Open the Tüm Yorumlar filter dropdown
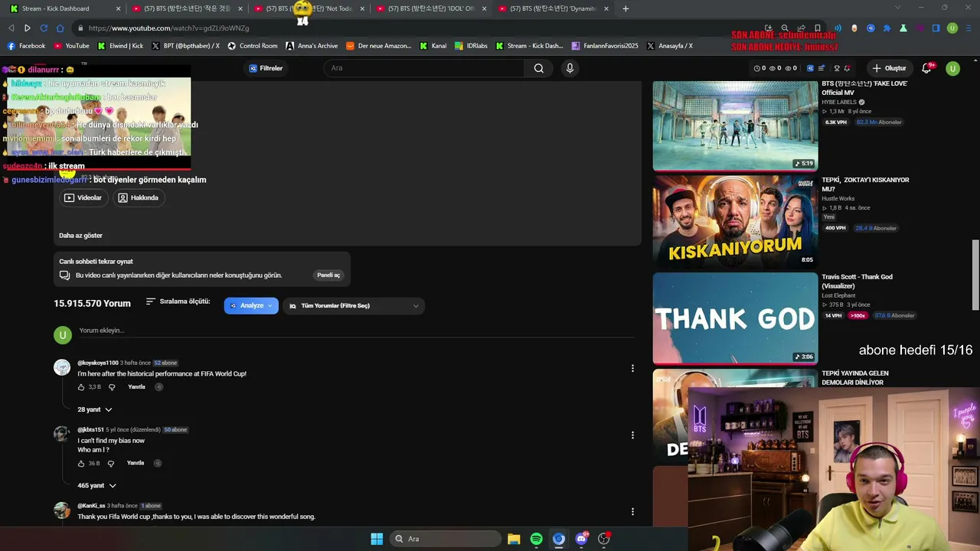 tap(354, 306)
